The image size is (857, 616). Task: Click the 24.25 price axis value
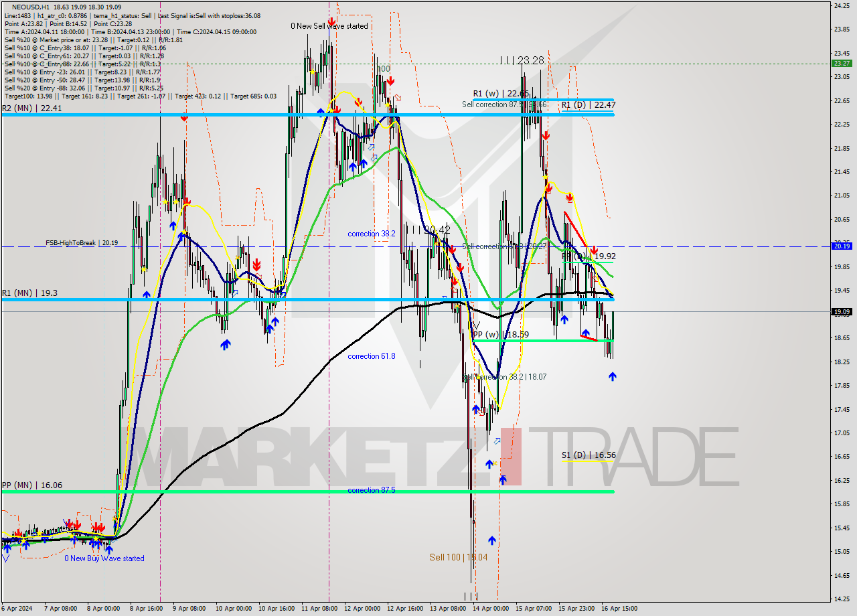click(x=841, y=5)
